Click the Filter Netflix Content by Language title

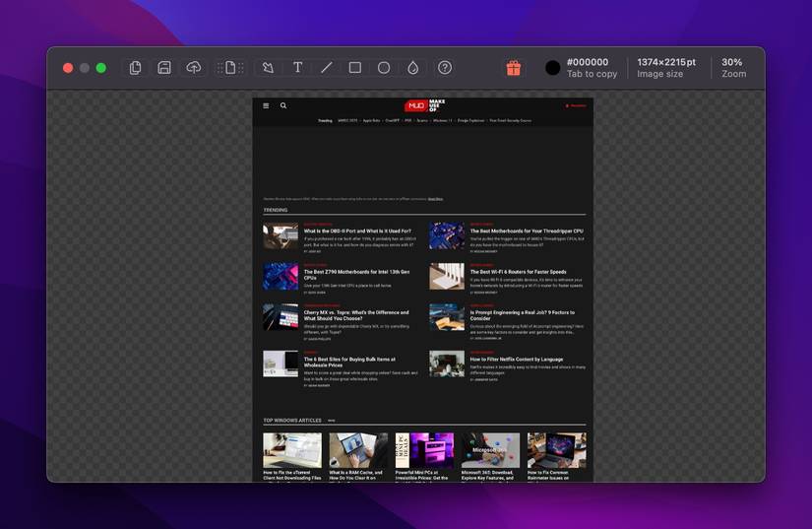(x=517, y=359)
